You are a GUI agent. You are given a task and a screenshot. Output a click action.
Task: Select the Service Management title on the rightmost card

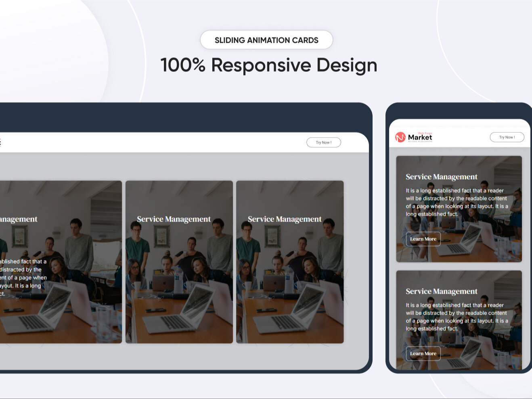tap(285, 219)
